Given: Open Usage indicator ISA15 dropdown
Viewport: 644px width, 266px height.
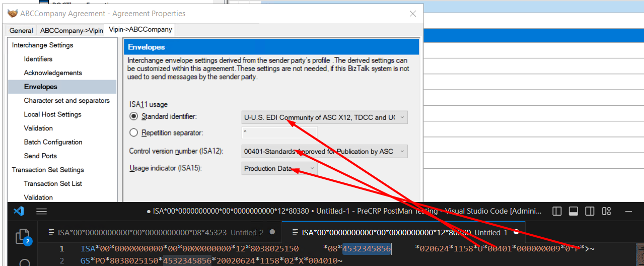Looking at the screenshot, I should pos(279,168).
